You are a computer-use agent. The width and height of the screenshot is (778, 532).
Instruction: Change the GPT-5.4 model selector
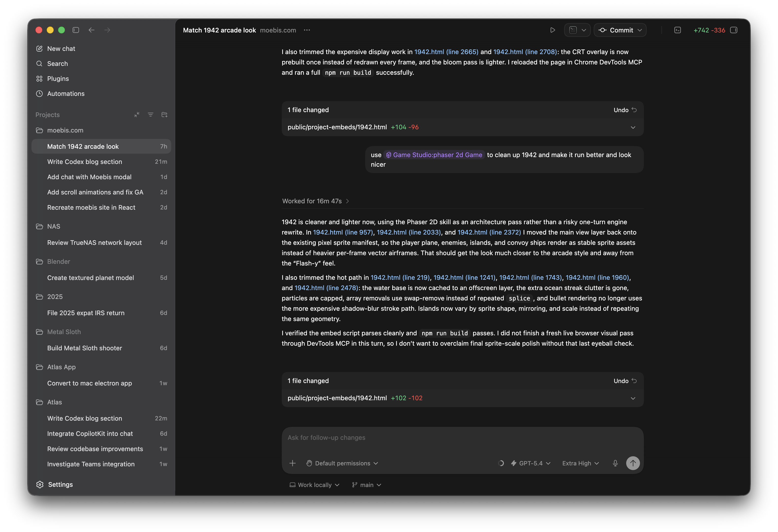pos(531,463)
